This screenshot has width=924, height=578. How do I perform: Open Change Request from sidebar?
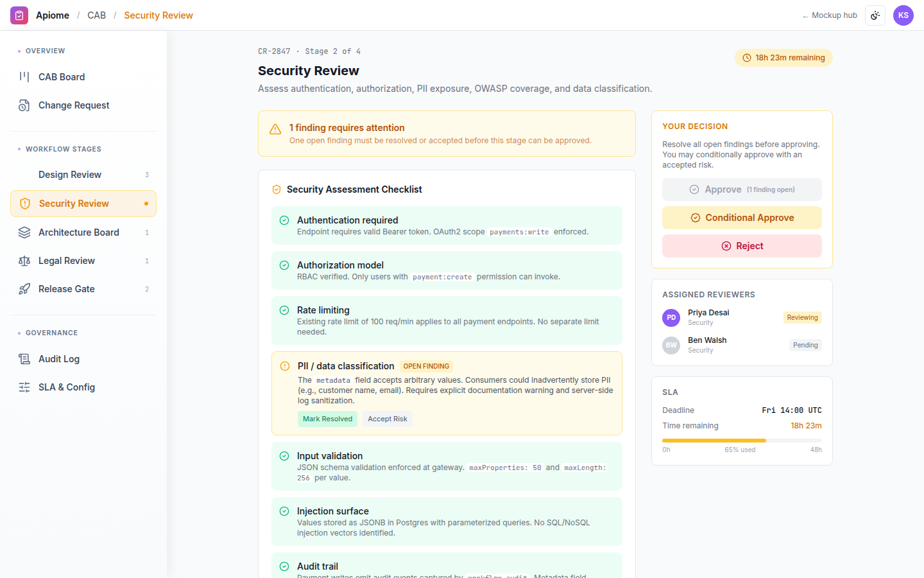83,105
